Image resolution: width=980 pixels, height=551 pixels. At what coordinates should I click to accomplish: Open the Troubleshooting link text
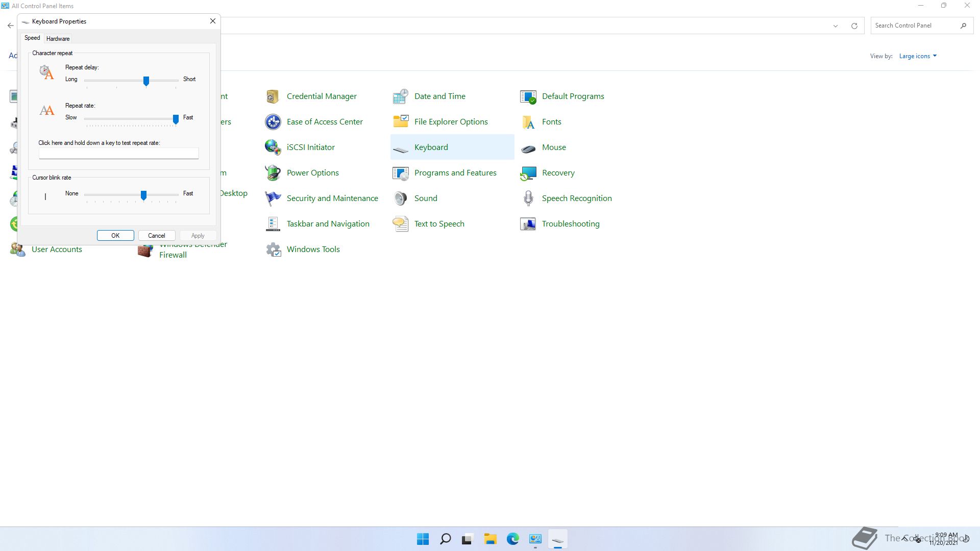click(571, 224)
